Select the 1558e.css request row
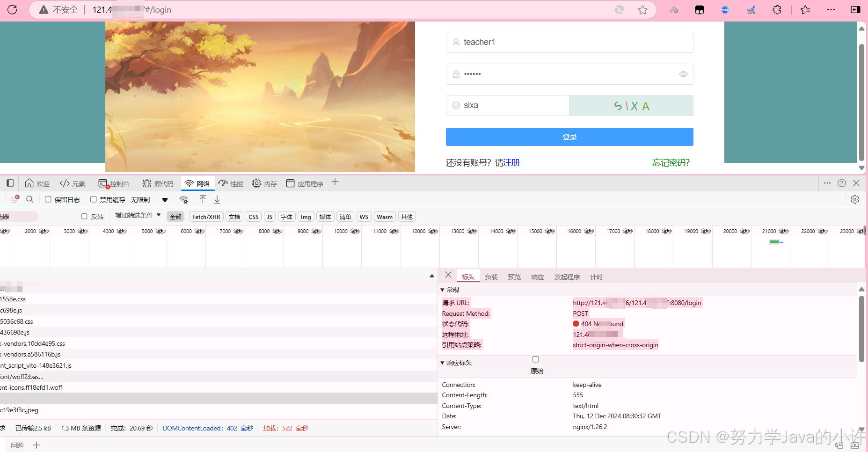868x452 pixels. coord(219,299)
